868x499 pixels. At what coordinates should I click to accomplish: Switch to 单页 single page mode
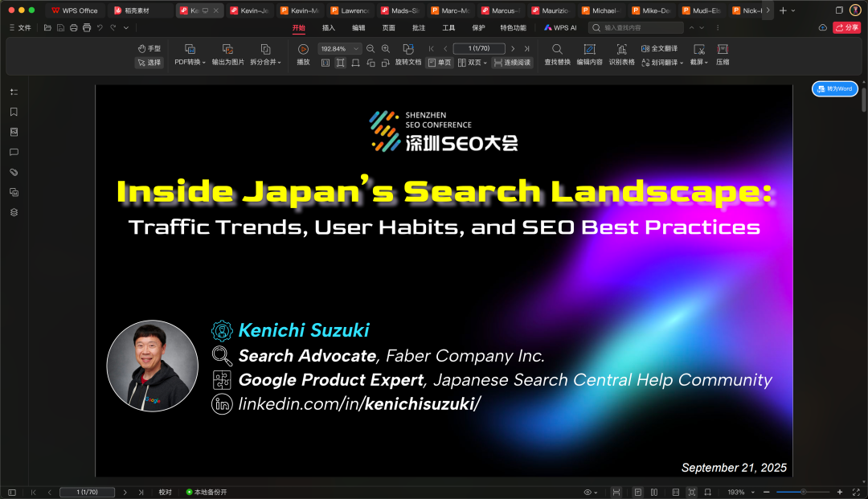pyautogui.click(x=440, y=63)
